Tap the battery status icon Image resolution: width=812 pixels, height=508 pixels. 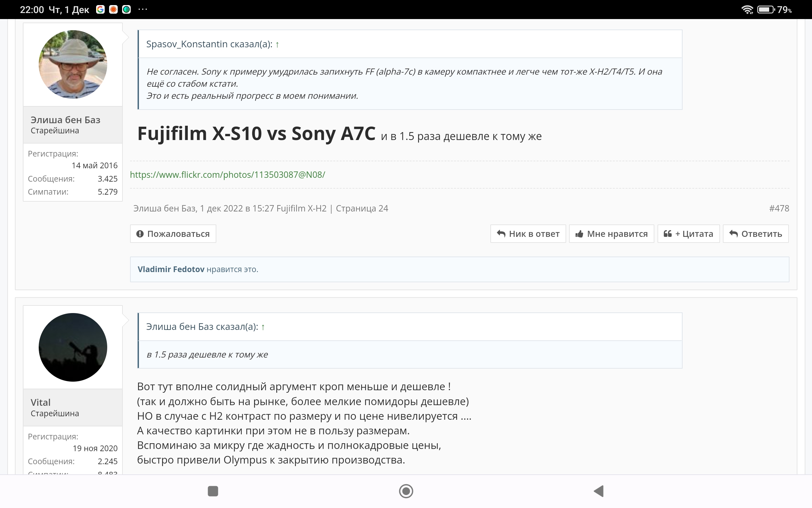(x=766, y=10)
